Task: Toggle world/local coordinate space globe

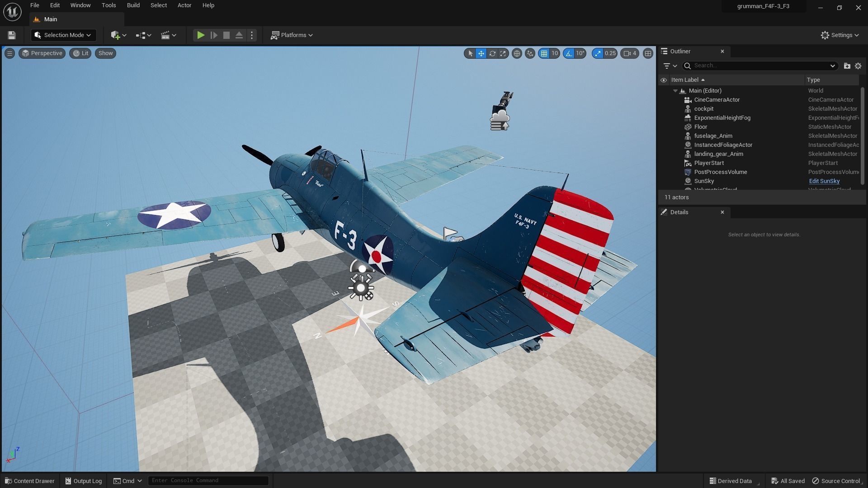Action: coord(517,53)
